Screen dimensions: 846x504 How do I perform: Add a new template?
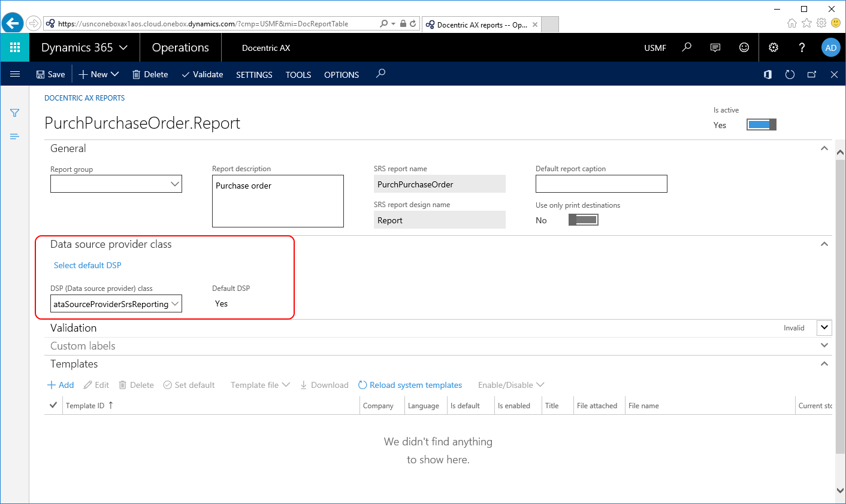[61, 385]
